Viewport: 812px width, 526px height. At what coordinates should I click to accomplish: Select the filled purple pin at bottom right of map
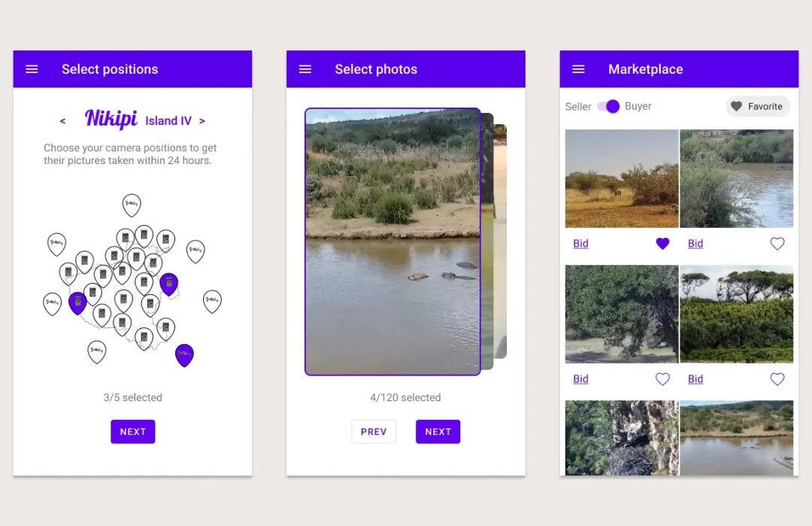184,355
